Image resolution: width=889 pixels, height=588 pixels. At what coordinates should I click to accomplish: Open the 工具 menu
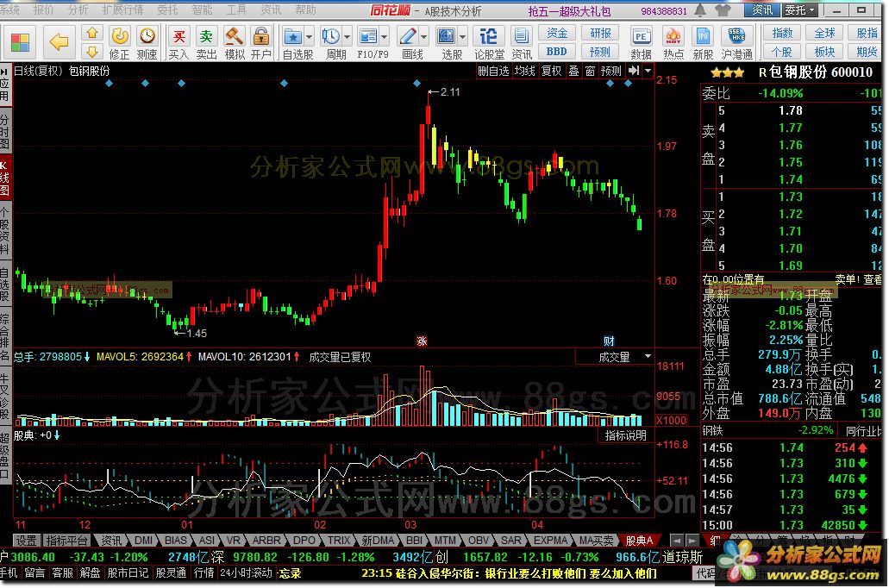click(236, 9)
